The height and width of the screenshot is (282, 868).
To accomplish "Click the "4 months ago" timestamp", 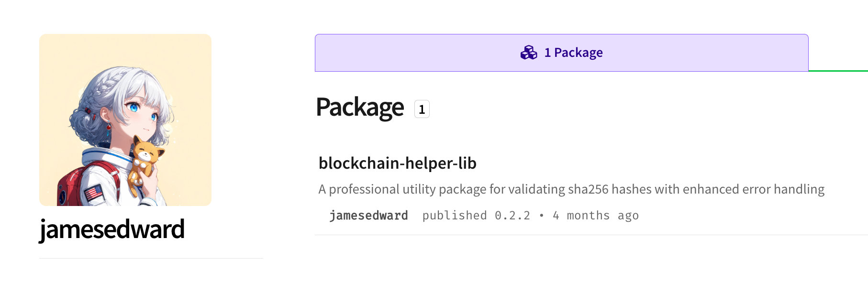I will [596, 216].
